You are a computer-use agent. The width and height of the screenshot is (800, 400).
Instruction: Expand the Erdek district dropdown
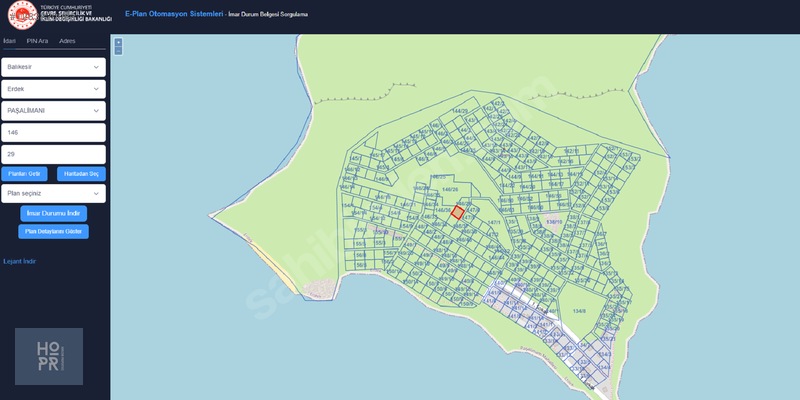coord(54,89)
